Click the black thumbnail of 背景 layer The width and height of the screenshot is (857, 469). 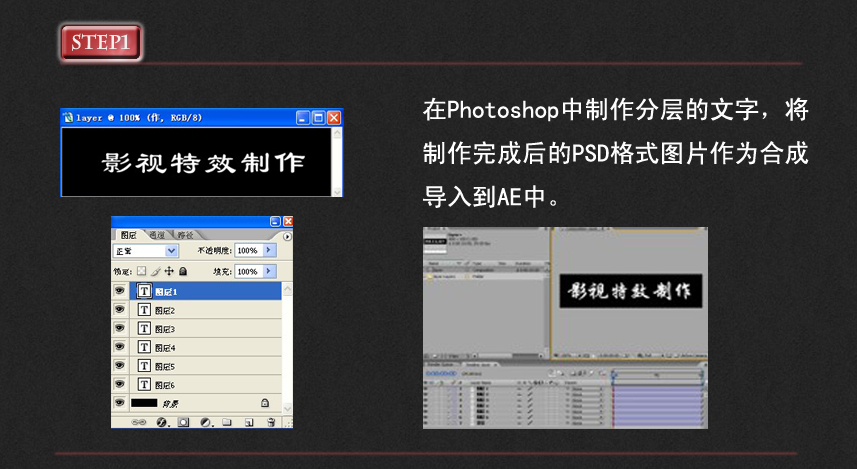click(x=144, y=403)
